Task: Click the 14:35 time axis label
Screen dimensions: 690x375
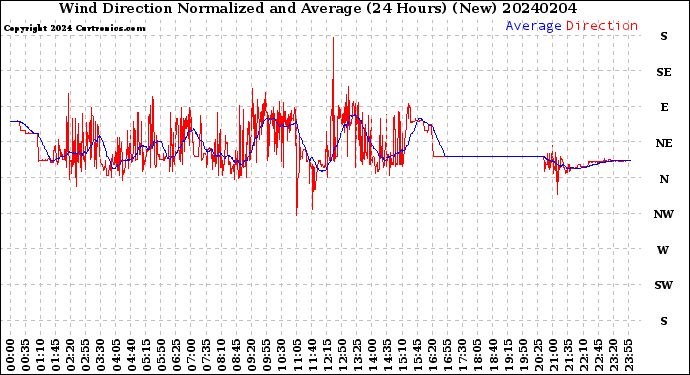Action: tap(386, 355)
